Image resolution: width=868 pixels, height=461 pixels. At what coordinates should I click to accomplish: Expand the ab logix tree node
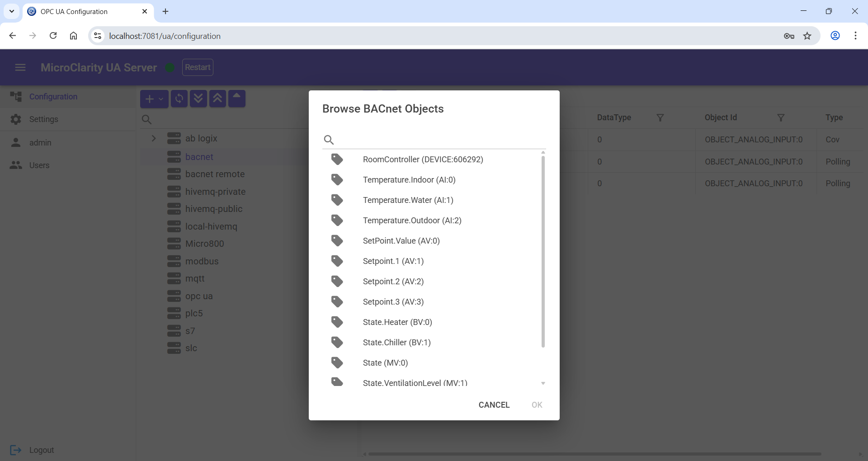[x=154, y=138]
